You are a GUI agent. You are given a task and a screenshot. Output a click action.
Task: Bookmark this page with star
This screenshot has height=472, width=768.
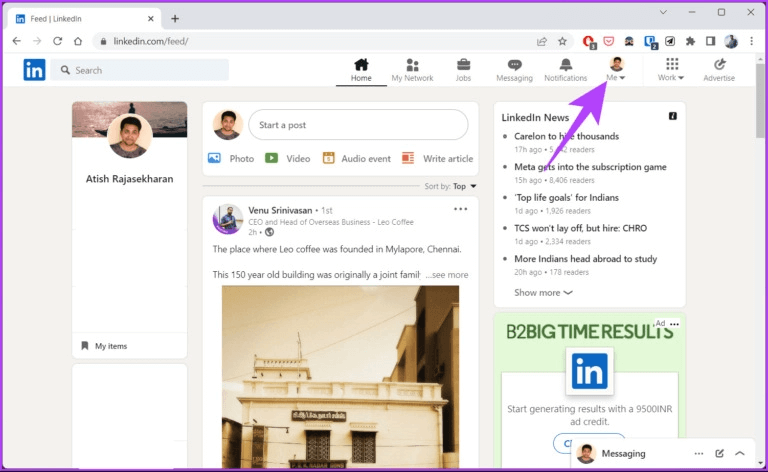click(562, 41)
